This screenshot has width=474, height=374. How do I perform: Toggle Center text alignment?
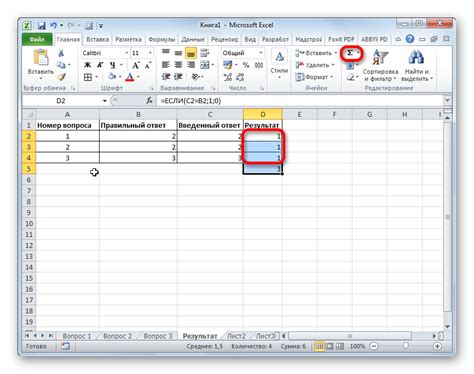pos(178,65)
